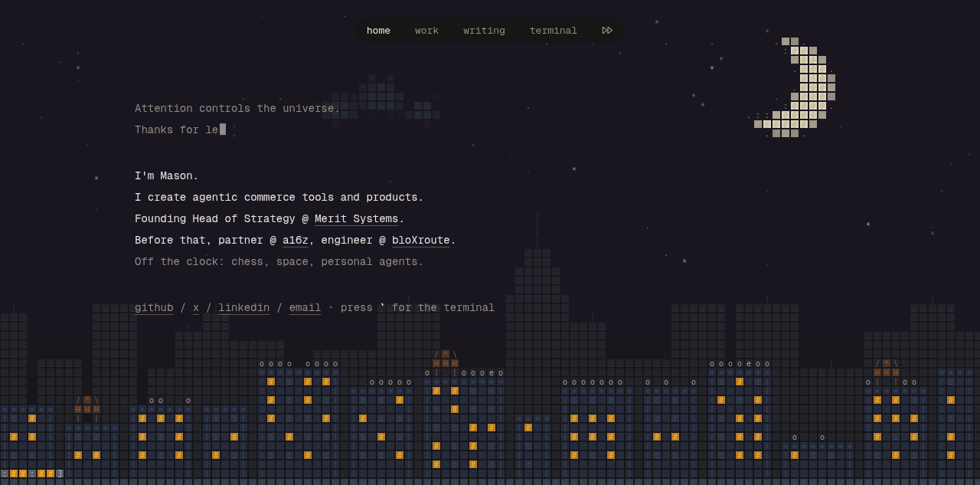Click the "Founding Head of Strategy @" text
The height and width of the screenshot is (485, 980).
click(x=222, y=219)
